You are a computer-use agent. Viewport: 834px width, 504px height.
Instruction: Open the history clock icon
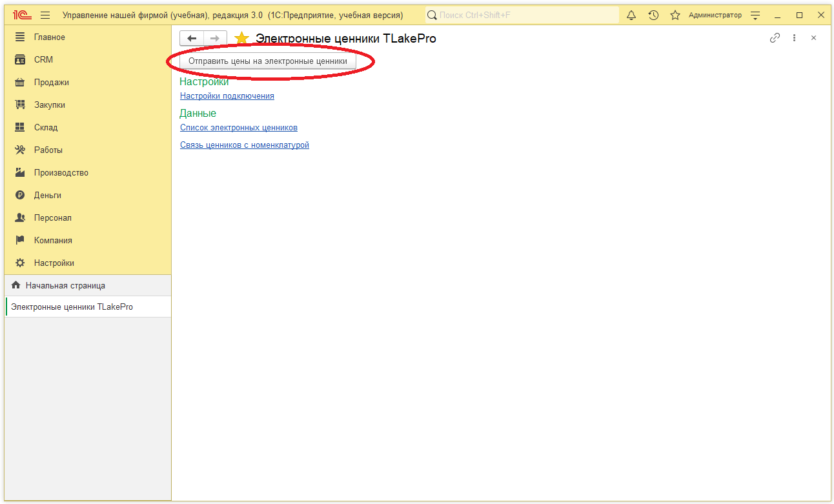(x=653, y=15)
